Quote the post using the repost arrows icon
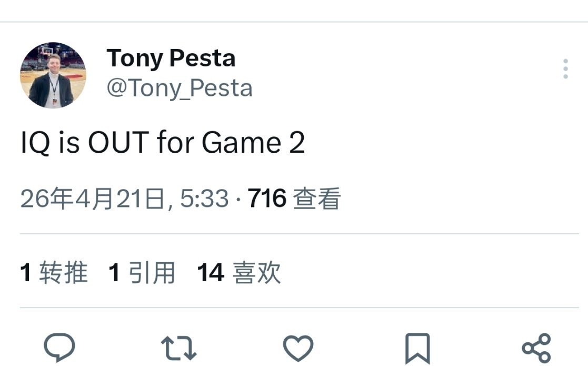 (x=179, y=347)
